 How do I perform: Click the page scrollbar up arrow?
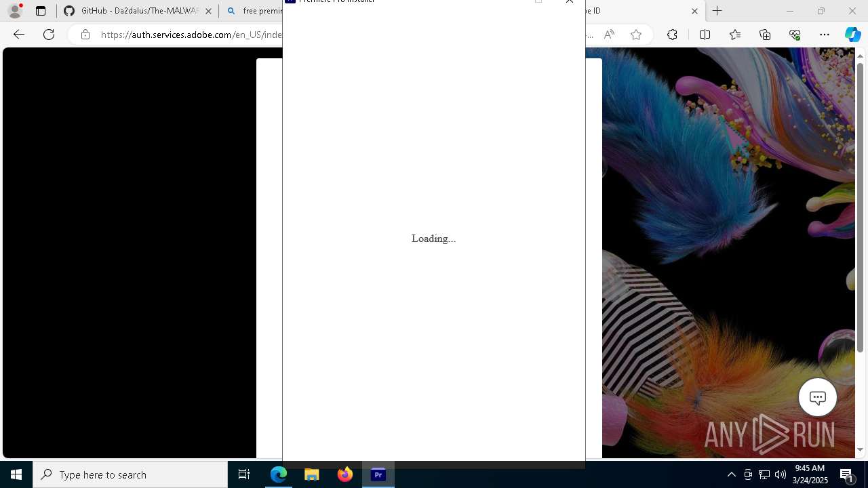coord(861,56)
